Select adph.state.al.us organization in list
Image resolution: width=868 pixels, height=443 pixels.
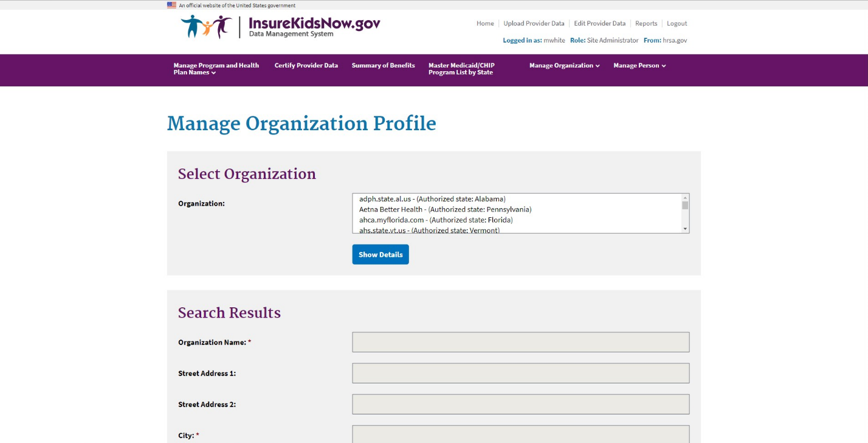(517, 199)
